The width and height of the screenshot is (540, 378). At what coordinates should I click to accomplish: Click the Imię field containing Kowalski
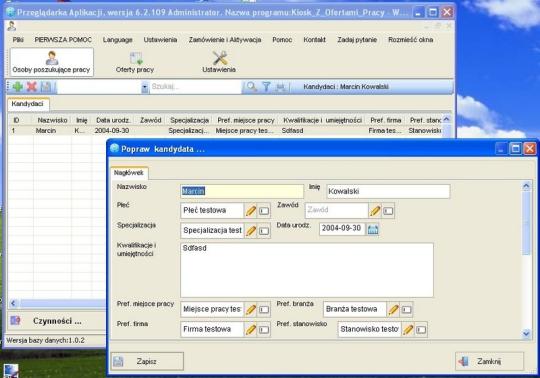tap(388, 191)
